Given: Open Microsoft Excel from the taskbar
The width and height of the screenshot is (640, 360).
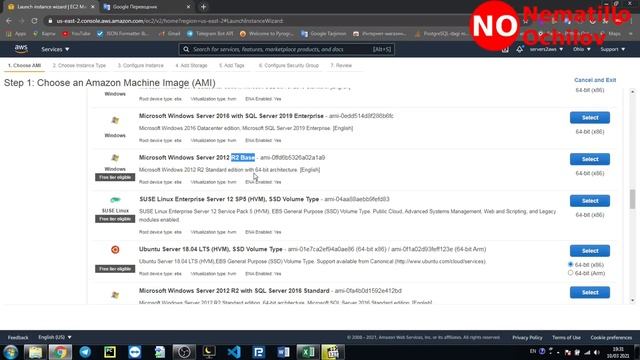Looking at the screenshot, I should [308, 352].
